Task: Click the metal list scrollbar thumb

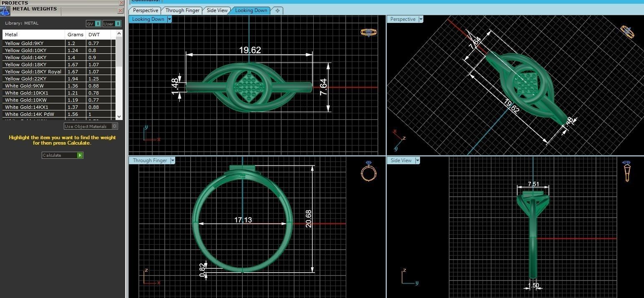Action: point(119,51)
